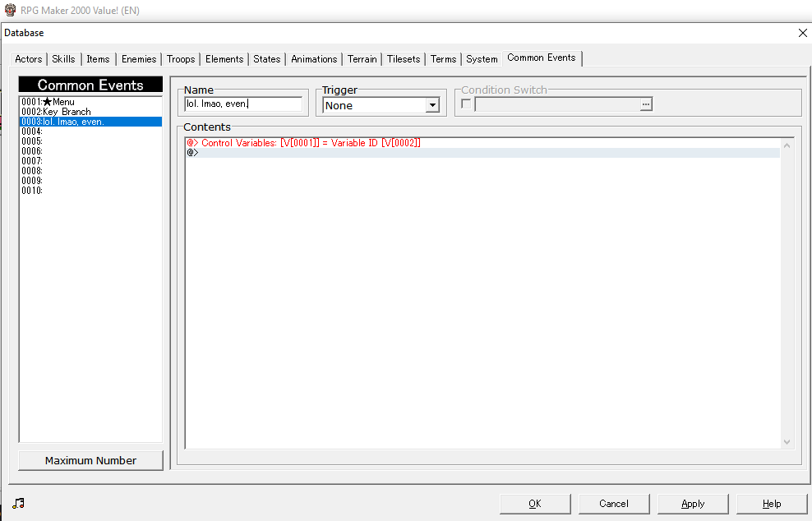Image resolution: width=812 pixels, height=521 pixels.
Task: Close the Database dialog
Action: [803, 33]
